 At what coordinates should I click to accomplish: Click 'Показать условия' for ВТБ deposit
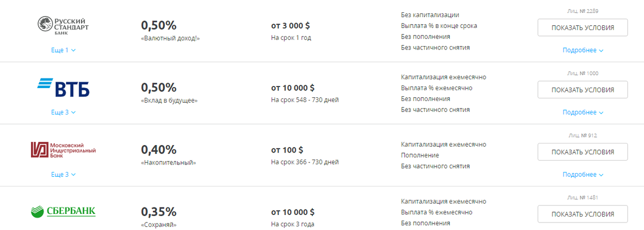click(x=583, y=90)
